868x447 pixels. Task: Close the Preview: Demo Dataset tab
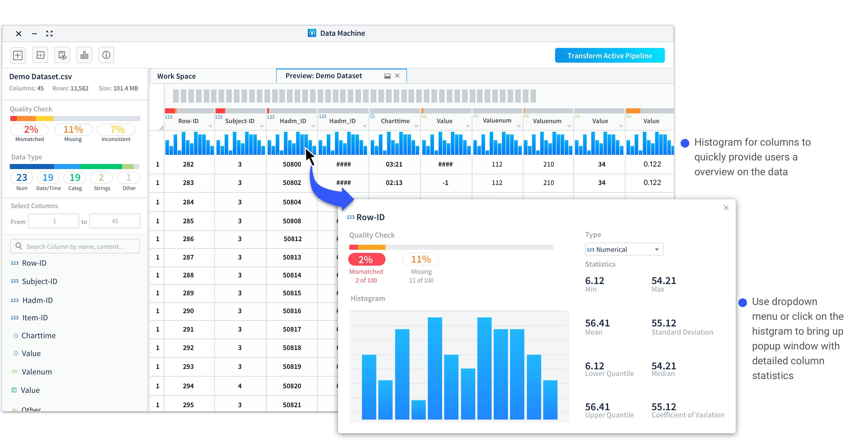click(x=397, y=76)
